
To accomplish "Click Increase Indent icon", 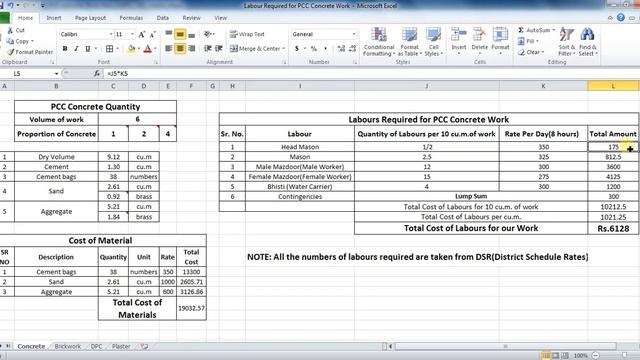I will (219, 49).
